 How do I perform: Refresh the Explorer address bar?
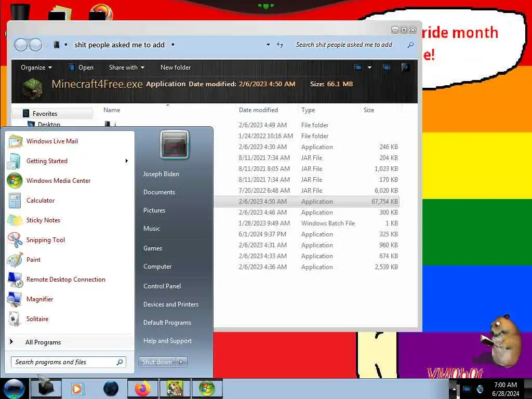pyautogui.click(x=280, y=45)
